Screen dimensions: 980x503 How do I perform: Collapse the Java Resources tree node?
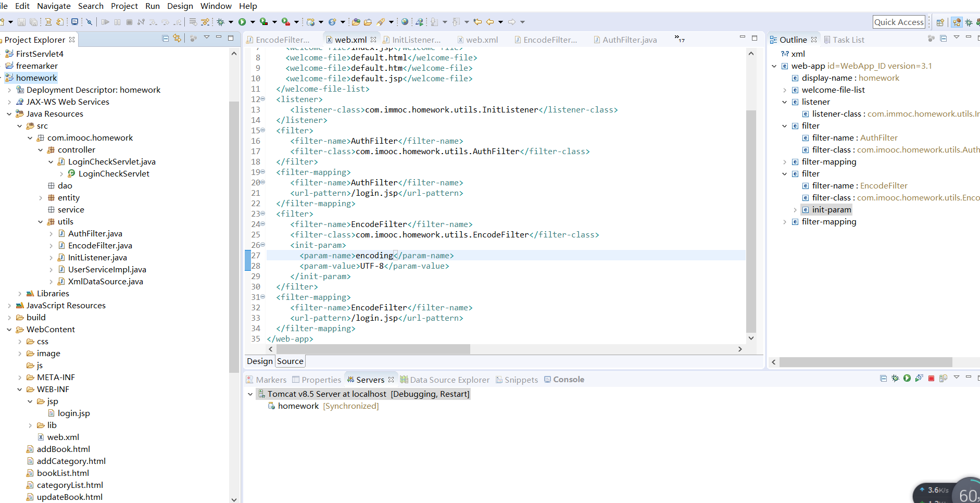(9, 114)
